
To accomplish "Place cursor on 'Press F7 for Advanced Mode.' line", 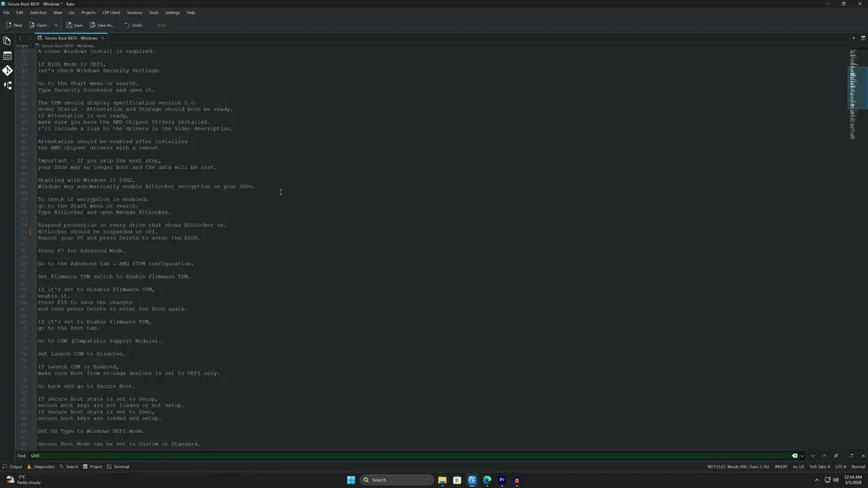I will point(81,251).
